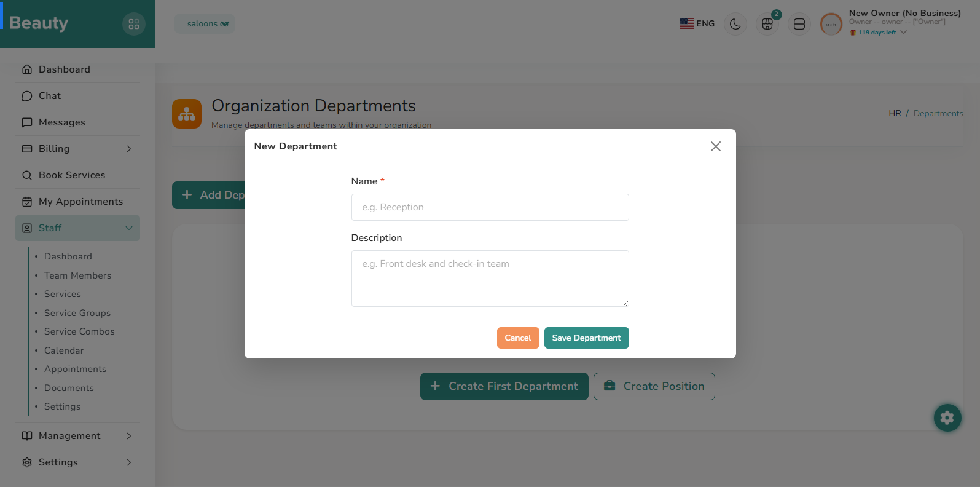Click the Messages icon in sidebar

pos(27,122)
